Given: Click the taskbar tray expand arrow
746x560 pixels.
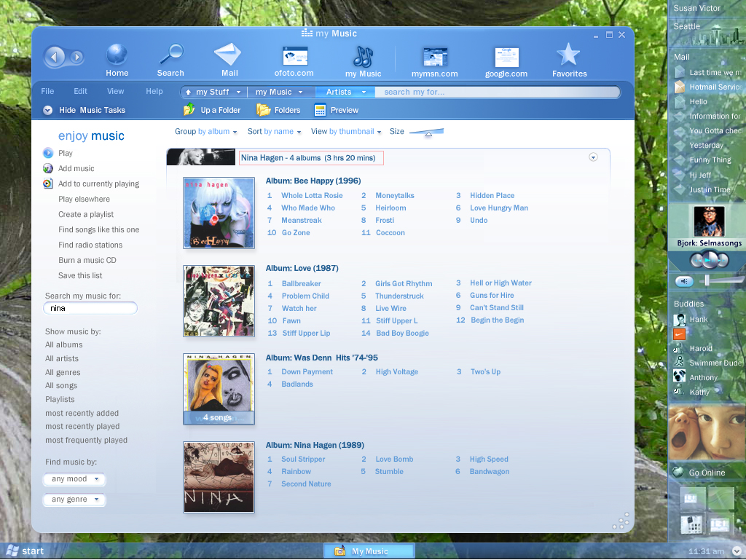Looking at the screenshot, I should click(737, 551).
